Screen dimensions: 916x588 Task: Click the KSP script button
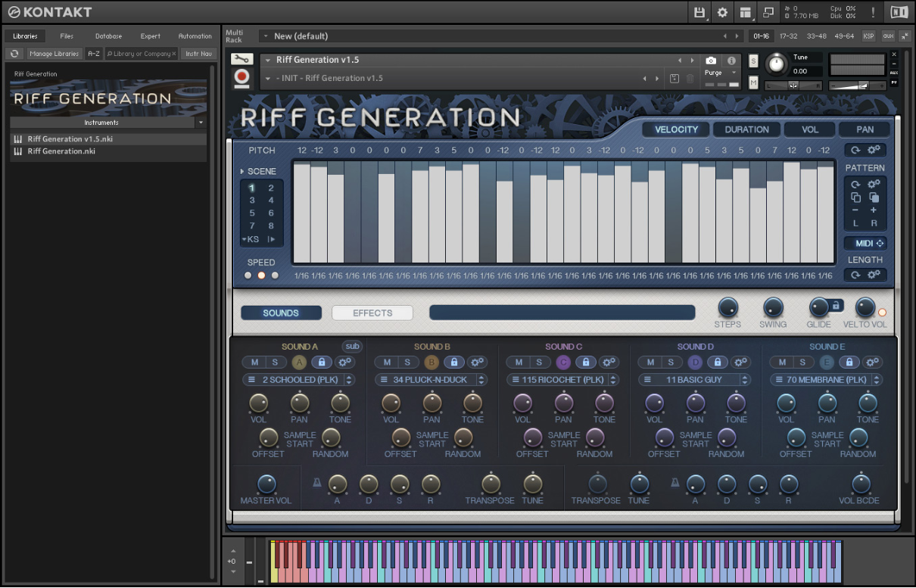(868, 36)
